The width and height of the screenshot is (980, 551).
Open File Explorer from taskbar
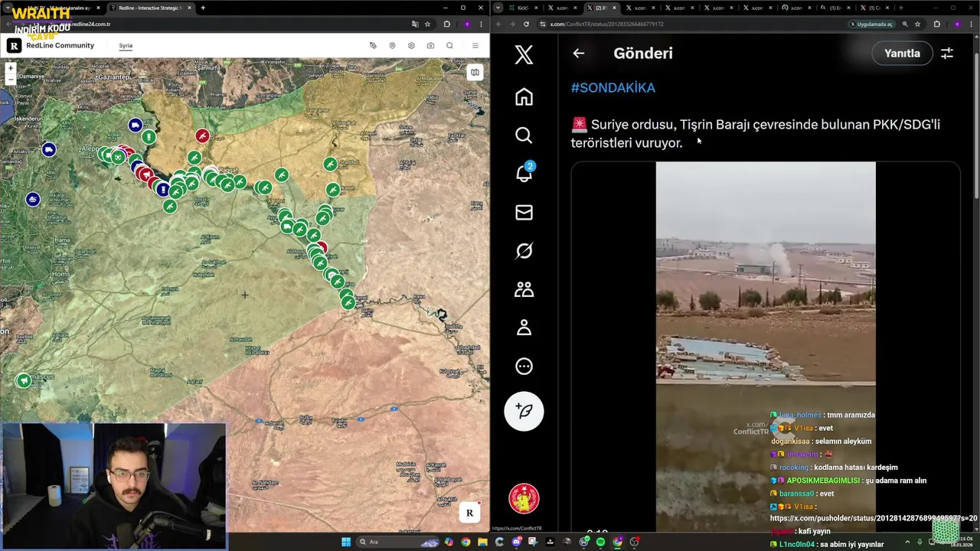coord(482,542)
